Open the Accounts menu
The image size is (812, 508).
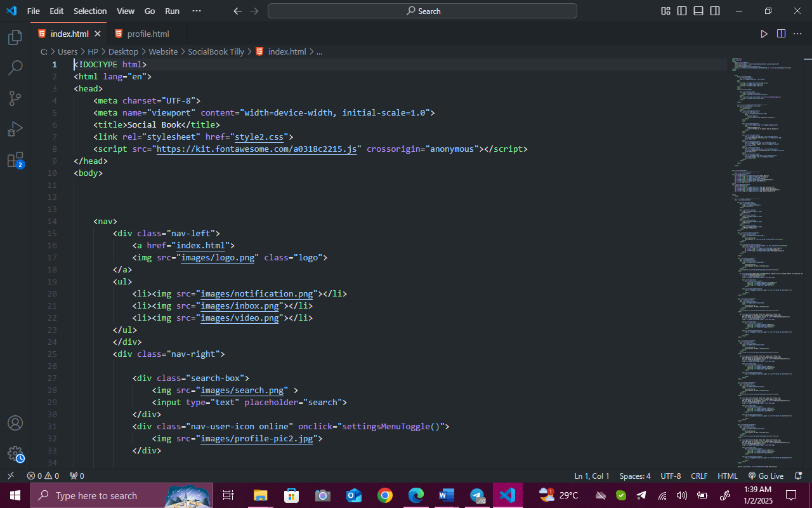pyautogui.click(x=15, y=423)
